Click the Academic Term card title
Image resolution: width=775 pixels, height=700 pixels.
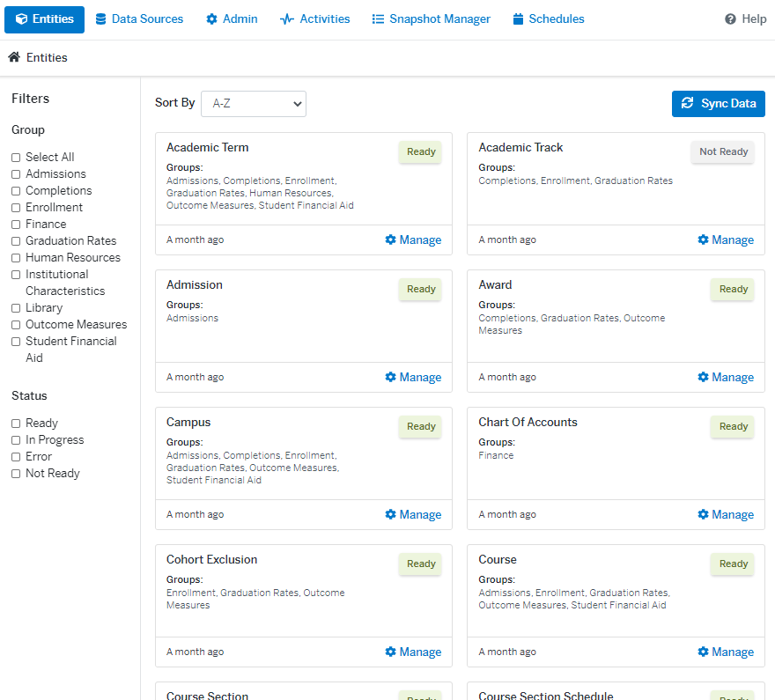[x=208, y=148]
